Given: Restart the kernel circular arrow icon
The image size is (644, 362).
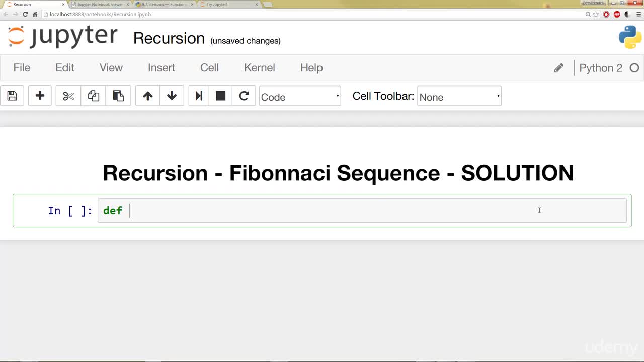Looking at the screenshot, I should pos(244,96).
